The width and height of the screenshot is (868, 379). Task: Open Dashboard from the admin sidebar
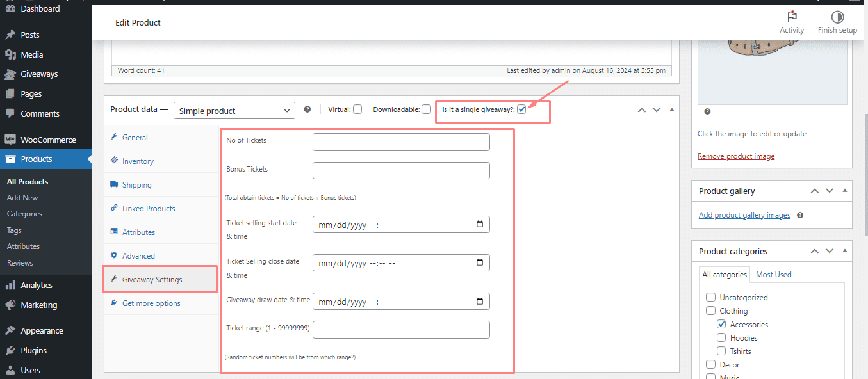click(40, 9)
